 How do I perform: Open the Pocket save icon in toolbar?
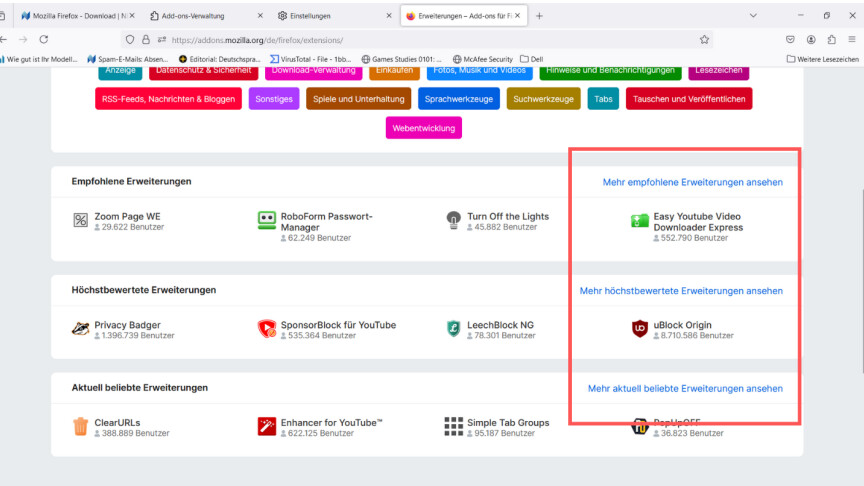790,40
